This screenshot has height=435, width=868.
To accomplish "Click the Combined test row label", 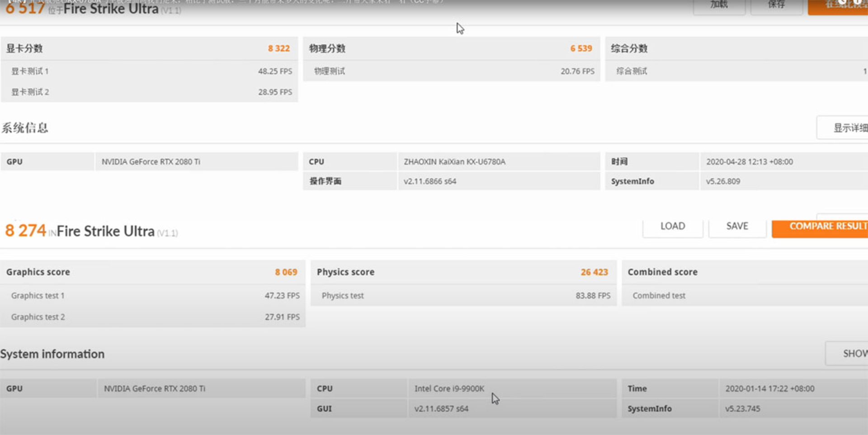I will [659, 296].
